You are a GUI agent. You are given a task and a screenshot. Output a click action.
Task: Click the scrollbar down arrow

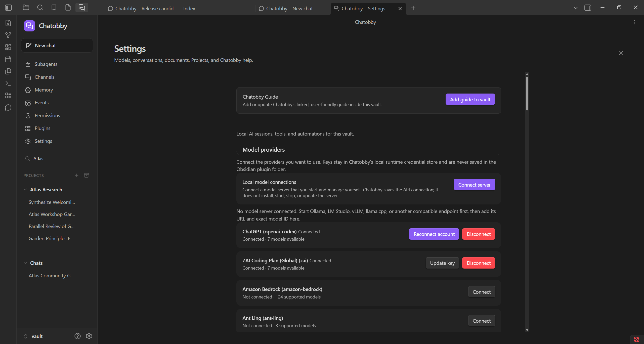point(527,330)
